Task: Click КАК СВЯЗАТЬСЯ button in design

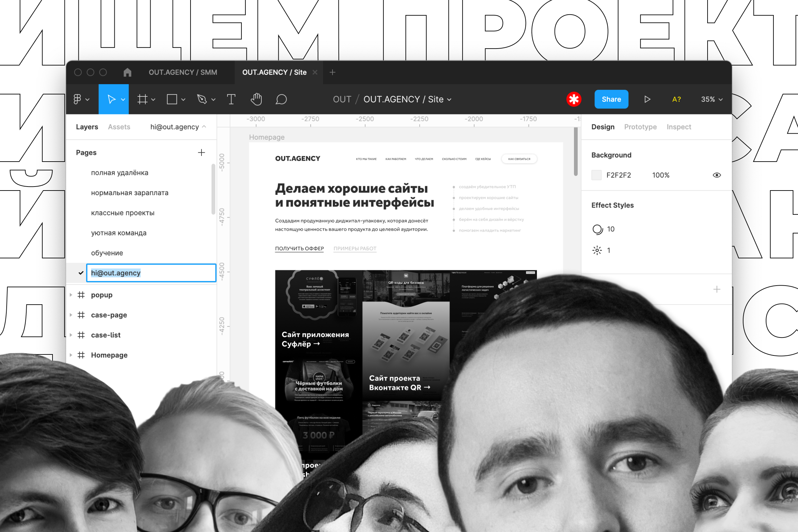Action: pos(519,159)
